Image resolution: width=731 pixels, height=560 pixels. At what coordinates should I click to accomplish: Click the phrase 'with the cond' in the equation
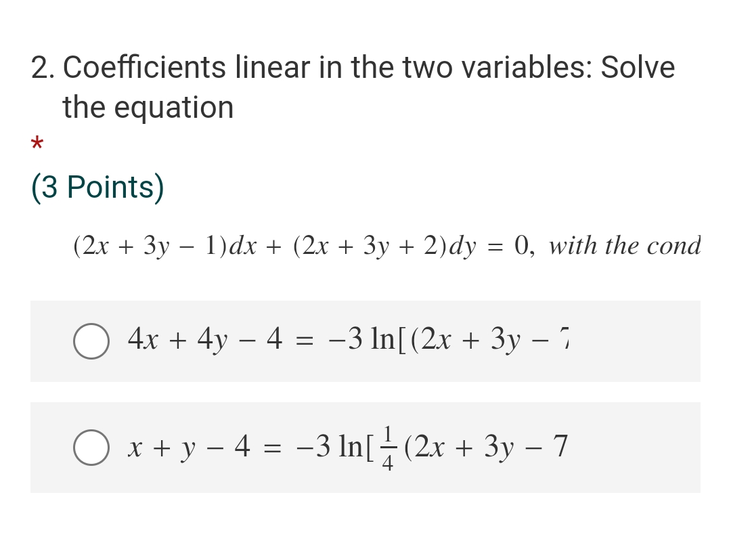click(623, 245)
